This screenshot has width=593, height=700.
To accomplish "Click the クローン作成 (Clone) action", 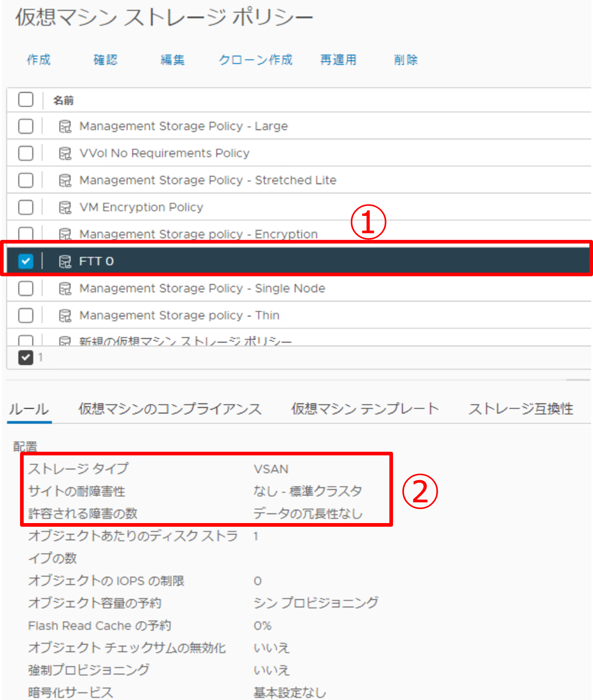I will tap(256, 59).
